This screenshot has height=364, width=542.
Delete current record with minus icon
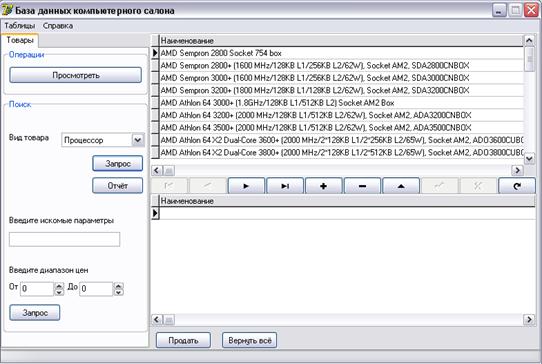click(x=362, y=186)
